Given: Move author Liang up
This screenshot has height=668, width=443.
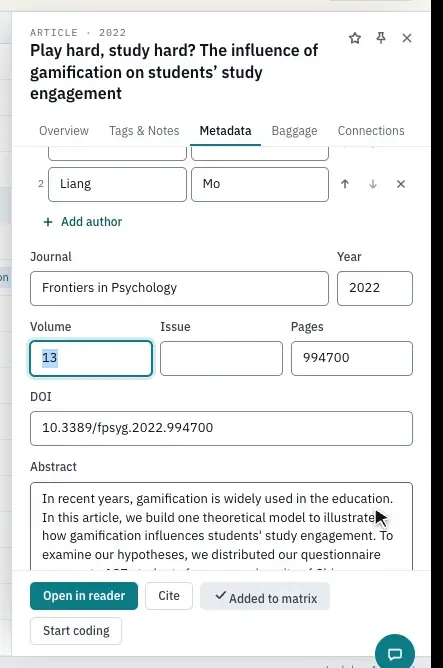Looking at the screenshot, I should click(345, 184).
